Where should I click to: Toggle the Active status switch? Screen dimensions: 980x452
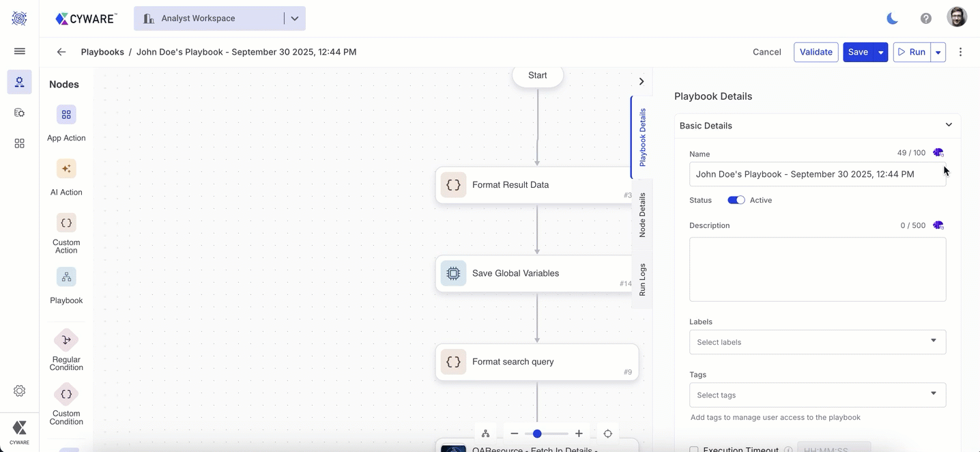tap(736, 200)
